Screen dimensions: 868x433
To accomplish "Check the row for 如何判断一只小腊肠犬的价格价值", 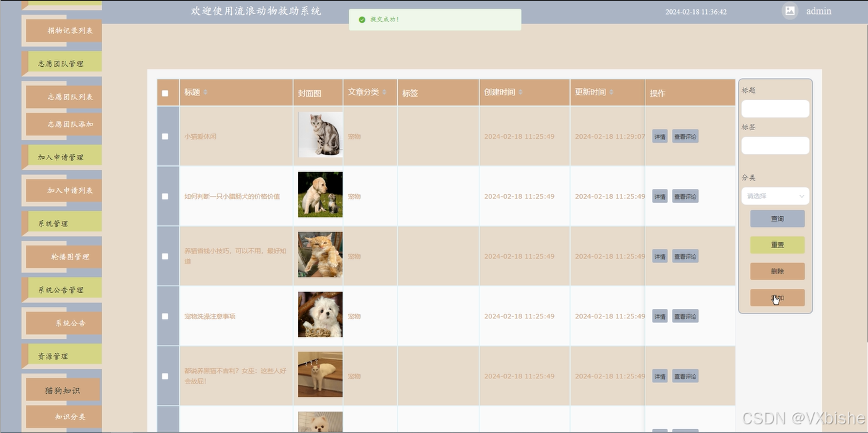I will coord(165,196).
